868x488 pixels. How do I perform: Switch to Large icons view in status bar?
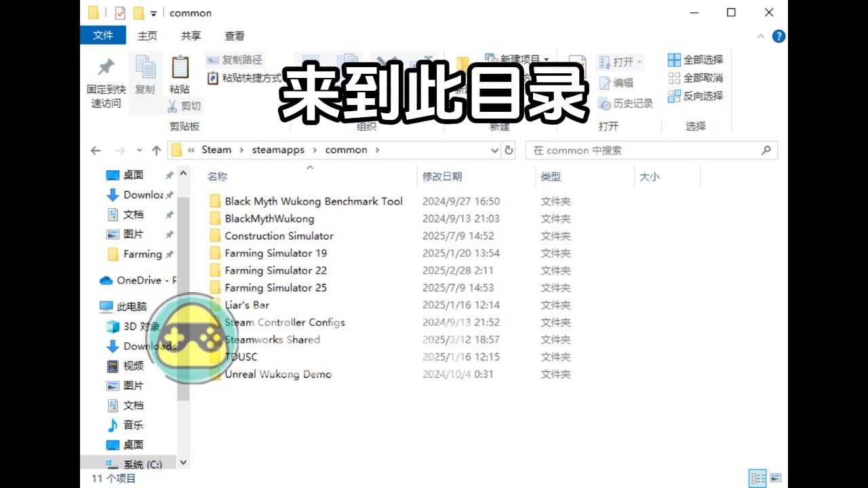[775, 478]
